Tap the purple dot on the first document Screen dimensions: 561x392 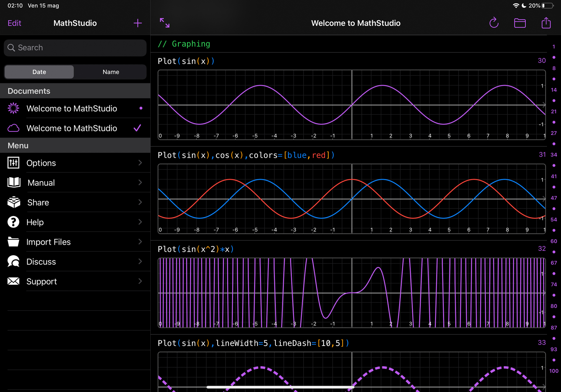click(x=141, y=108)
